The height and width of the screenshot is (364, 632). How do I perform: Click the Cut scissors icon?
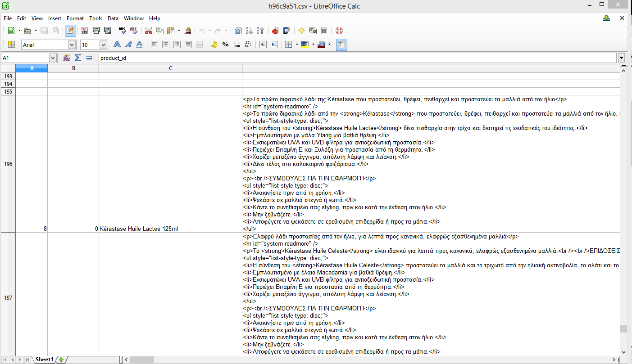(x=148, y=31)
